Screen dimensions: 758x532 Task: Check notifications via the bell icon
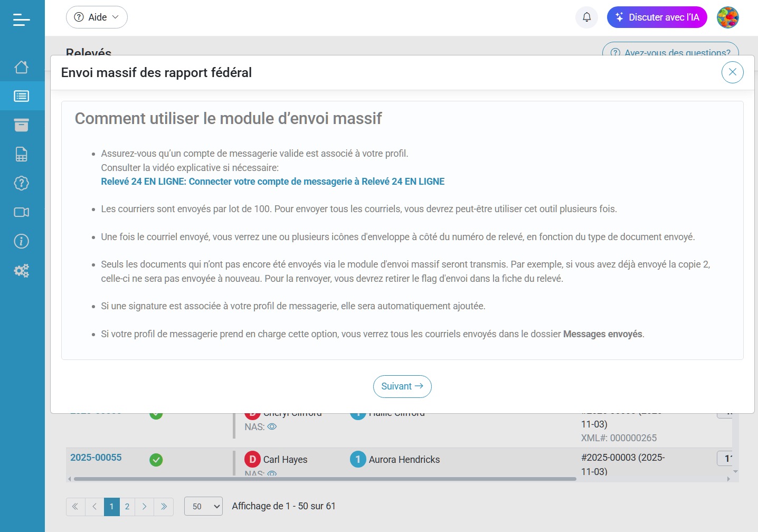pos(586,17)
